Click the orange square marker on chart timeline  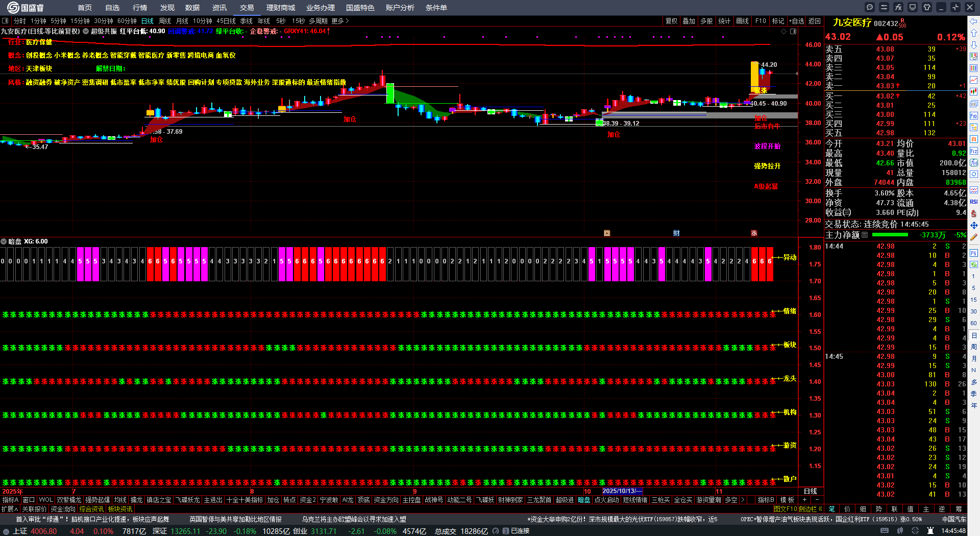tap(607, 233)
